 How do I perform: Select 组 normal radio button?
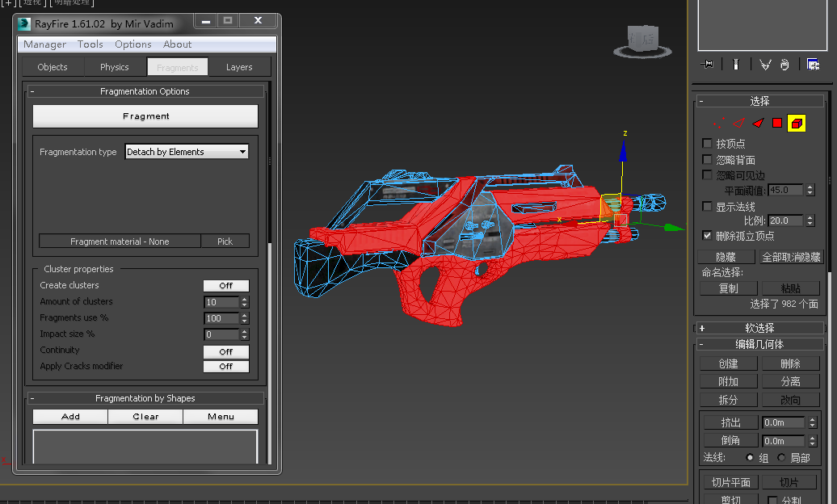click(750, 457)
